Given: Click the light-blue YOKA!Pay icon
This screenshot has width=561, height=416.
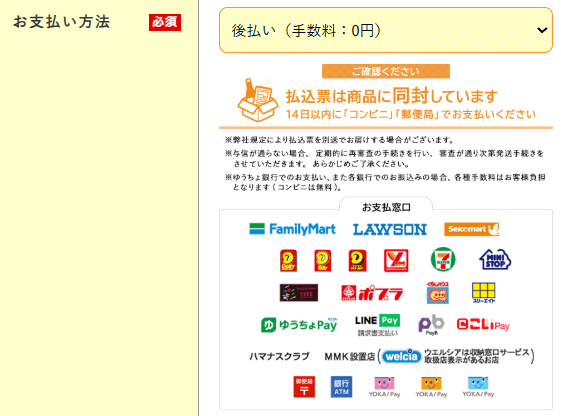Looking at the screenshot, I should click(478, 387).
